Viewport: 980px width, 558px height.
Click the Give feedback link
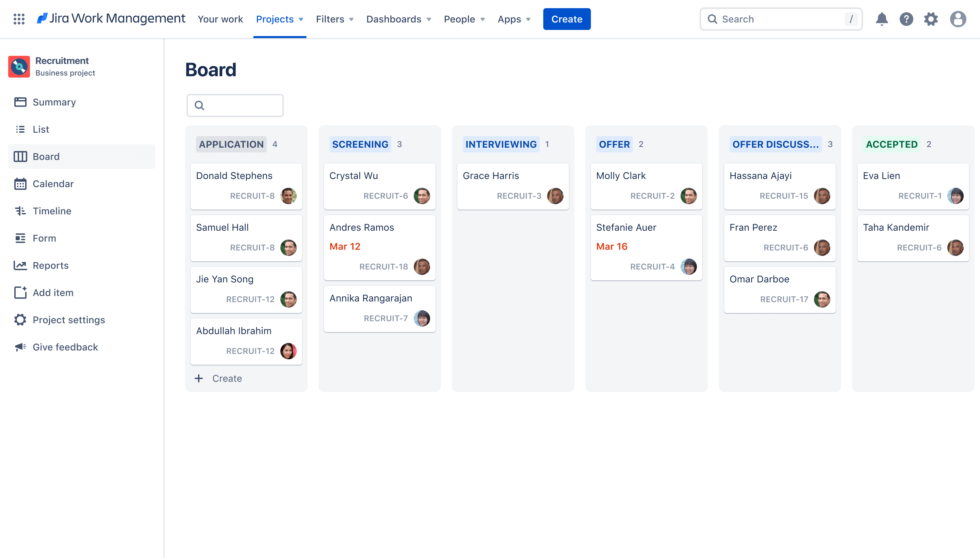point(65,347)
